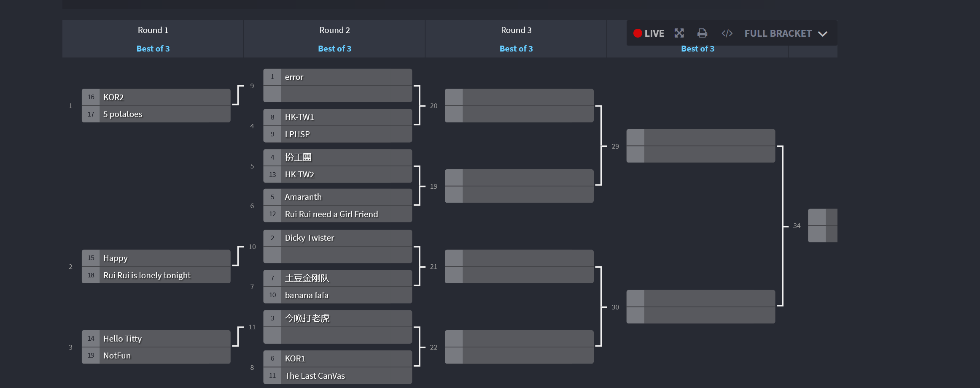Viewport: 980px width, 388px height.
Task: Select the Round 2 column header
Action: pyautogui.click(x=334, y=30)
